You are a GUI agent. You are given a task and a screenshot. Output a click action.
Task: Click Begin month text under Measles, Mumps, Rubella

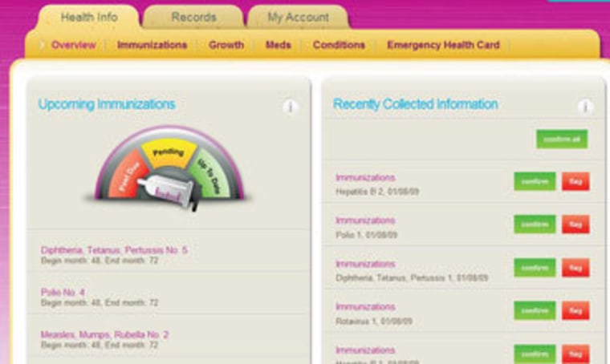tap(100, 345)
